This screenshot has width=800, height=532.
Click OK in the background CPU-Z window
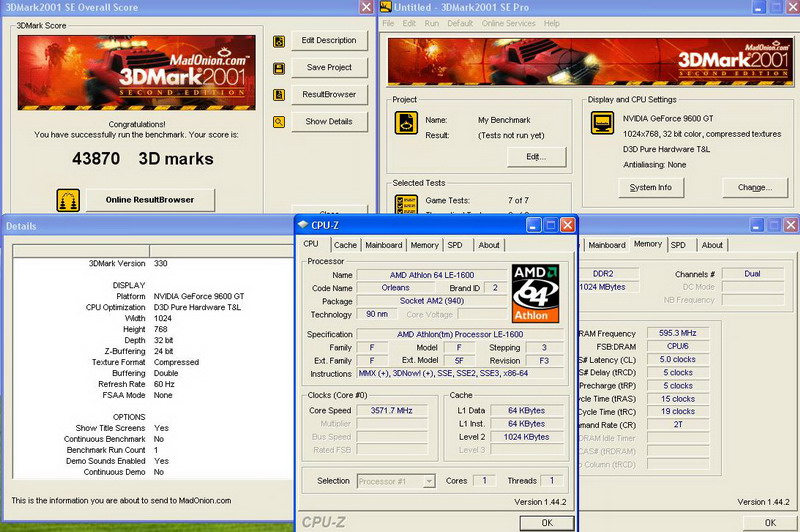[770, 523]
